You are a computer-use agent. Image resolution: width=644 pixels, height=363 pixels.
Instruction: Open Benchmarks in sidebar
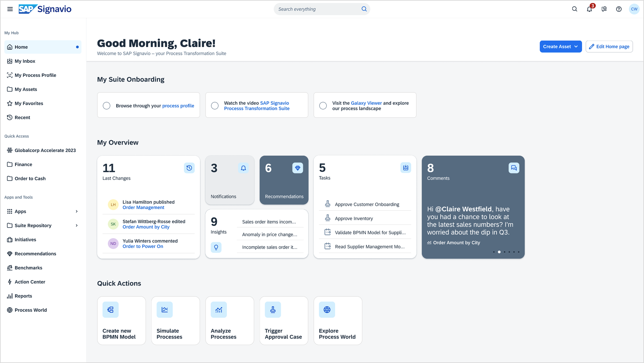[43, 268]
